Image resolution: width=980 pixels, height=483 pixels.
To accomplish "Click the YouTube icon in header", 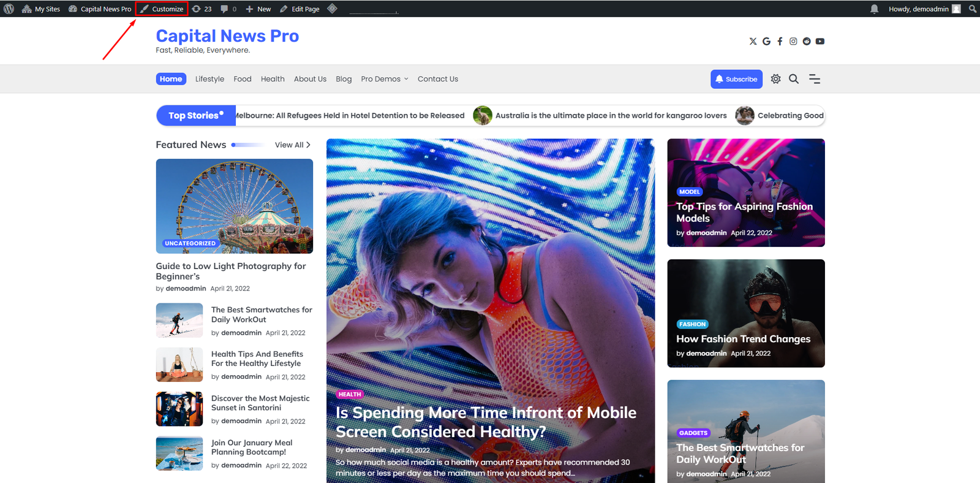I will (x=820, y=41).
